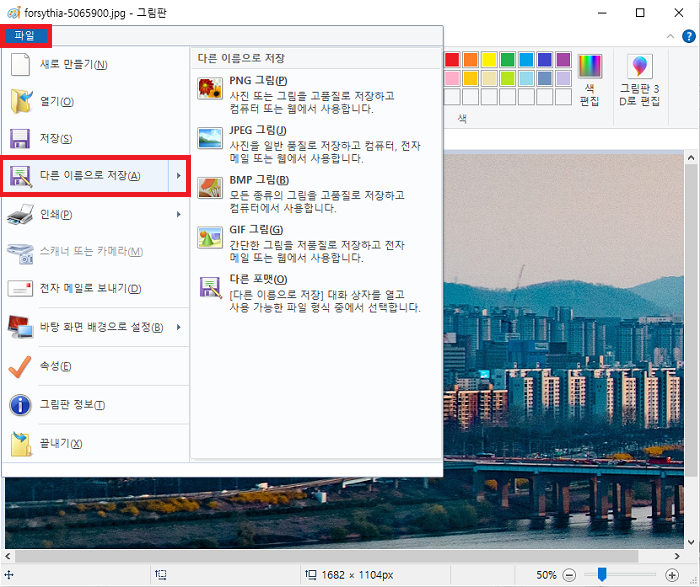Viewport: 700px width, 587px height.
Task: Click the 바탕 화면 배경 monitor icon
Action: [21, 327]
